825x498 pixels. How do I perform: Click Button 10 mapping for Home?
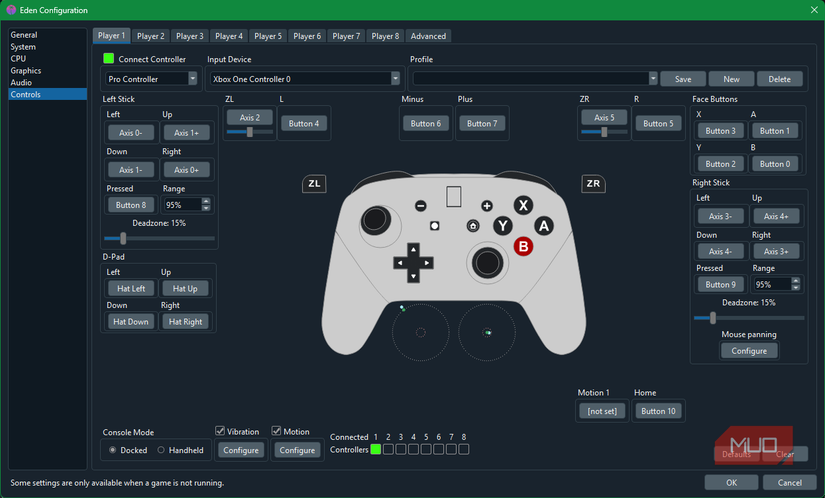658,411
